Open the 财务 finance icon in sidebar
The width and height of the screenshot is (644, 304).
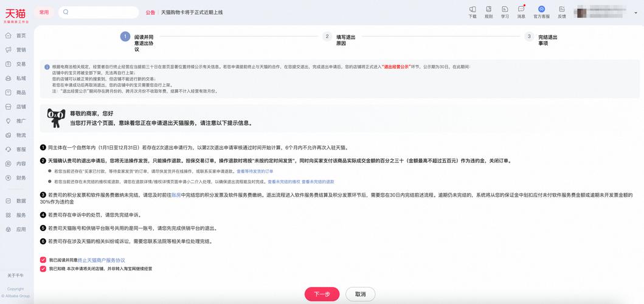point(9,178)
